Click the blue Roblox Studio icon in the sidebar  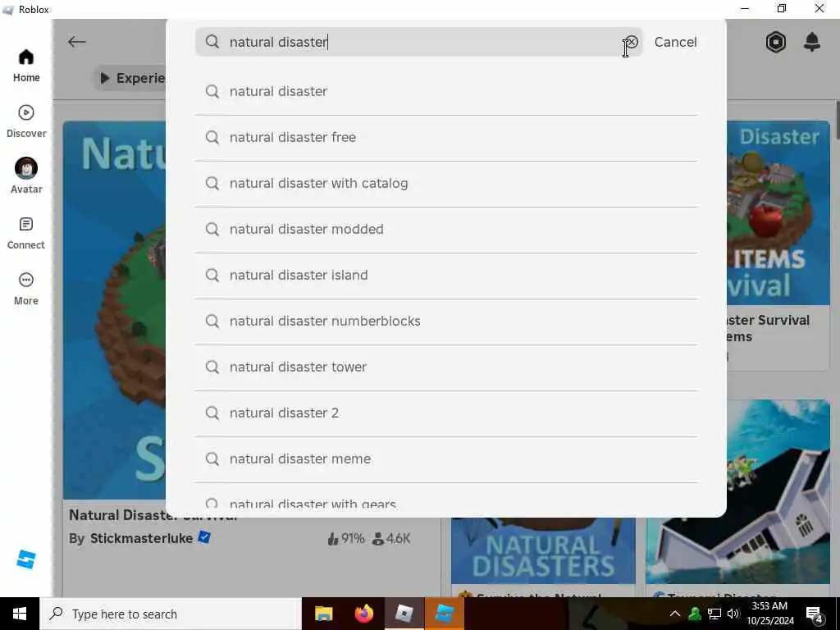[x=25, y=559]
